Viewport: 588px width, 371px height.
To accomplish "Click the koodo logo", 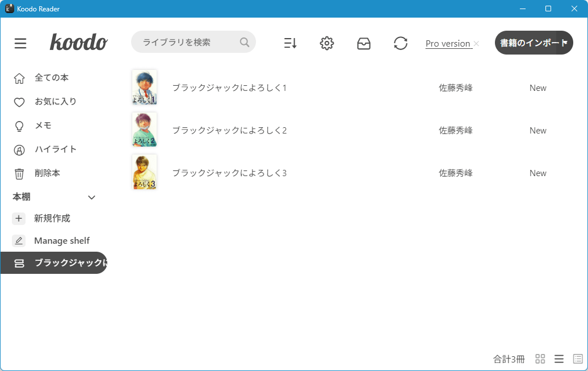I will pos(79,42).
